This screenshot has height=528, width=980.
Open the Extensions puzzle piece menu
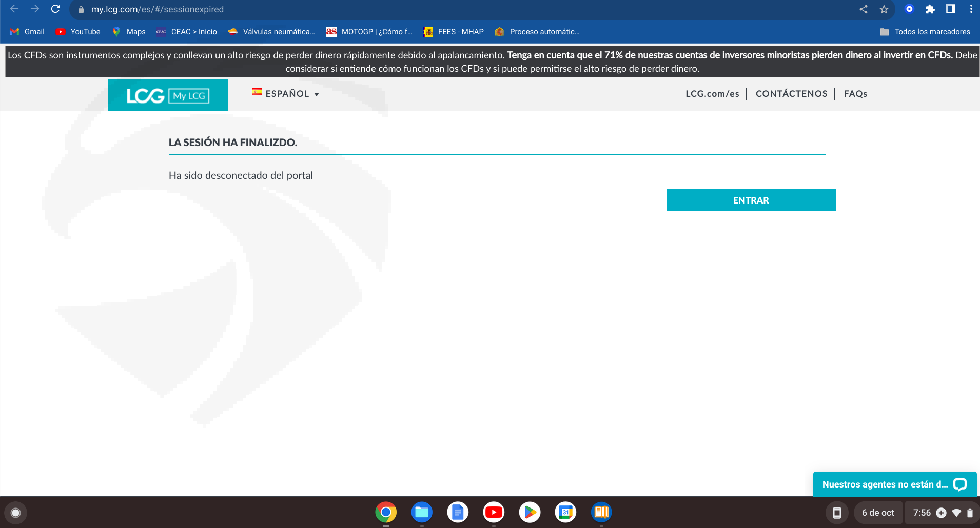point(930,9)
